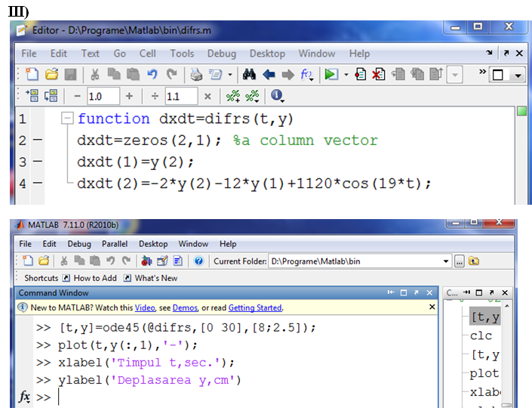Click How to Add shortcut
The width and height of the screenshot is (532, 414).
tap(90, 278)
